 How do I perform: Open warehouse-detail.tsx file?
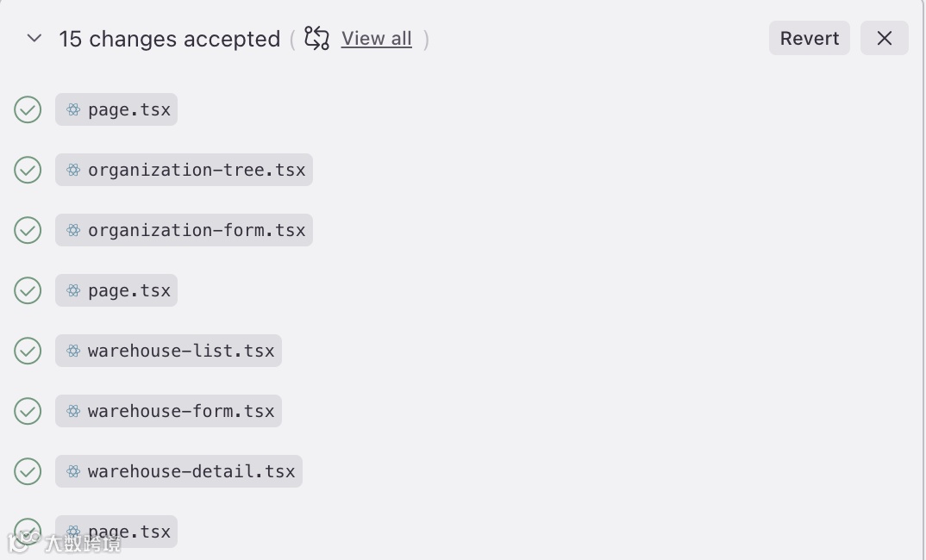[x=191, y=471]
